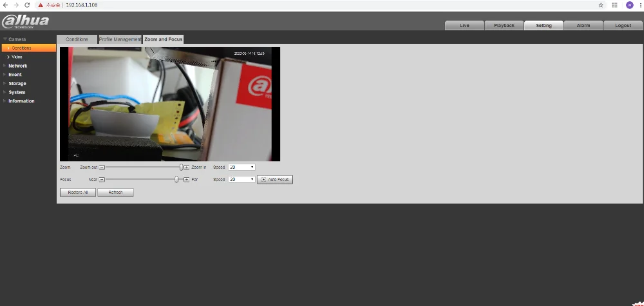Switch to the Conditions tab
The width and height of the screenshot is (644, 306).
[77, 39]
